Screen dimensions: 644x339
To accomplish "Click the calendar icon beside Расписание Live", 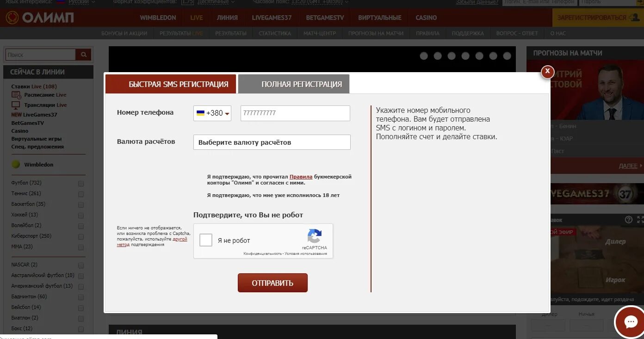I will point(16,95).
